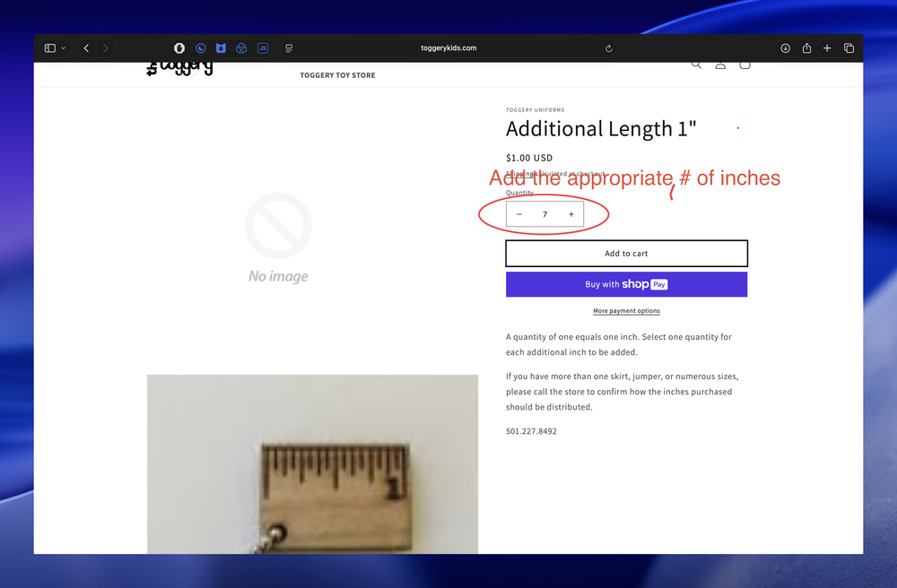Open the sidebar options dropdown arrow

coord(64,48)
